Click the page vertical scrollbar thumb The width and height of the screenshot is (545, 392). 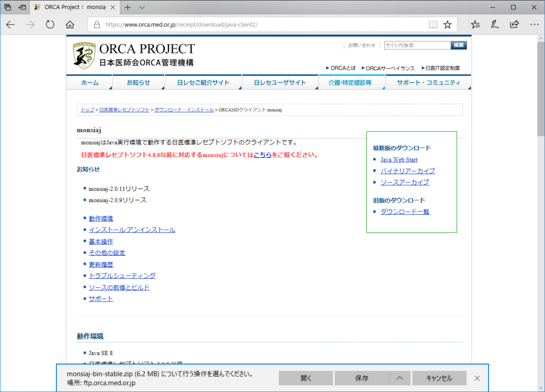541,89
